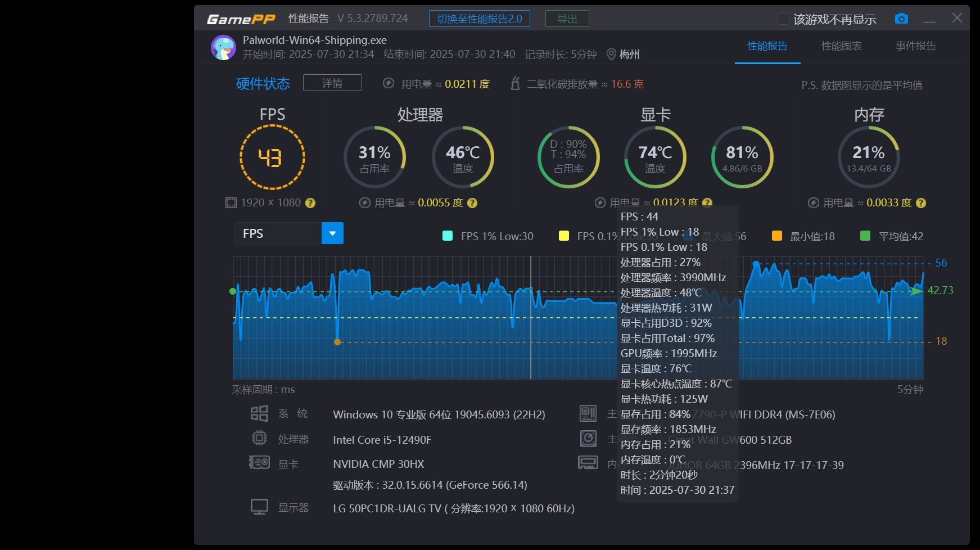The image size is (980, 550).
Task: Click the memory power usage icon
Action: pos(814,203)
